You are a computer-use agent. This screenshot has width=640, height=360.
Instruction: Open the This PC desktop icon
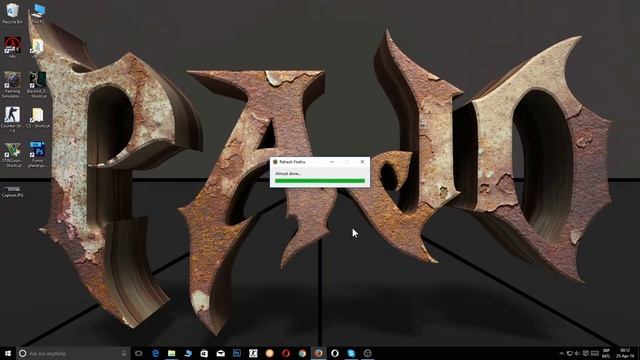pyautogui.click(x=39, y=13)
